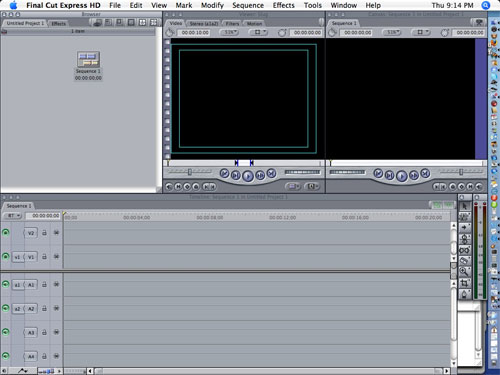Add a marker with the Viewer button
Screen dimensions: 500x375
click(x=196, y=187)
